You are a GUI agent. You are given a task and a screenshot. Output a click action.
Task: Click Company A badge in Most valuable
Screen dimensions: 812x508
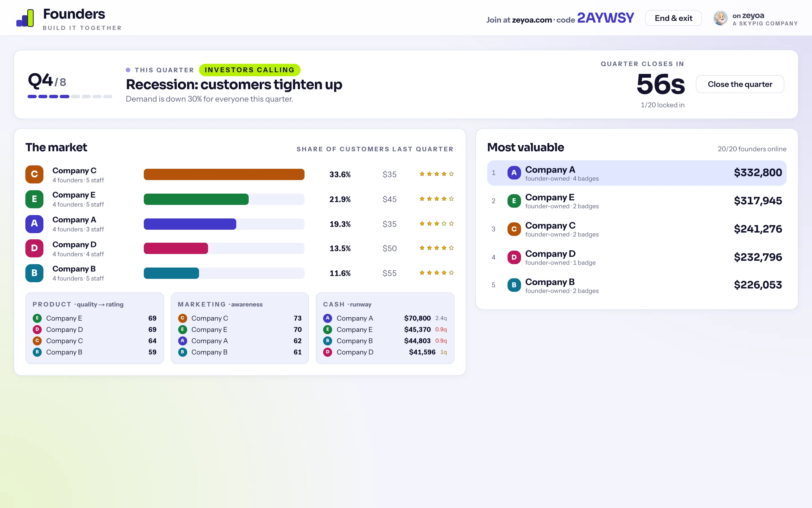pyautogui.click(x=514, y=173)
